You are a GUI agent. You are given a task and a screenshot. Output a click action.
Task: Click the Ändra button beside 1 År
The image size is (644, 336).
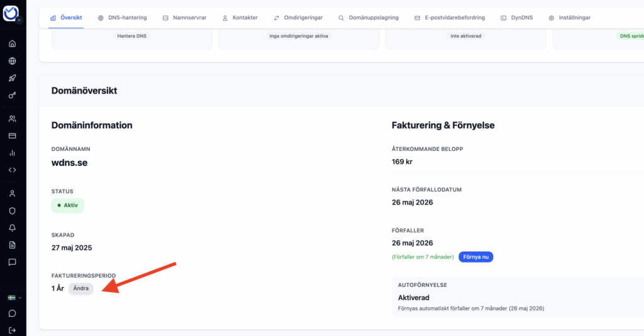pos(81,288)
